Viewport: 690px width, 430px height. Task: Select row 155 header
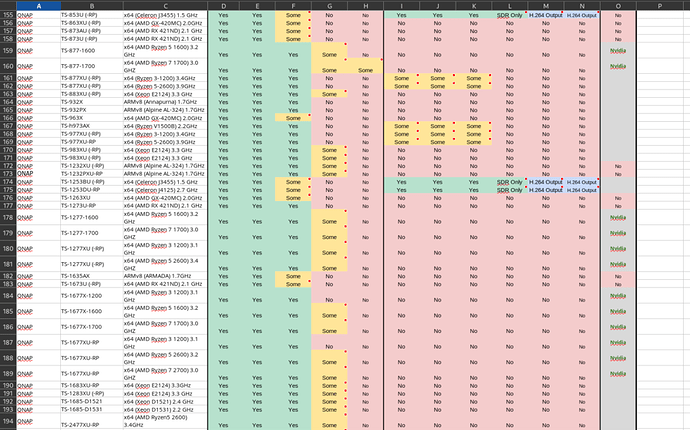tap(8, 15)
